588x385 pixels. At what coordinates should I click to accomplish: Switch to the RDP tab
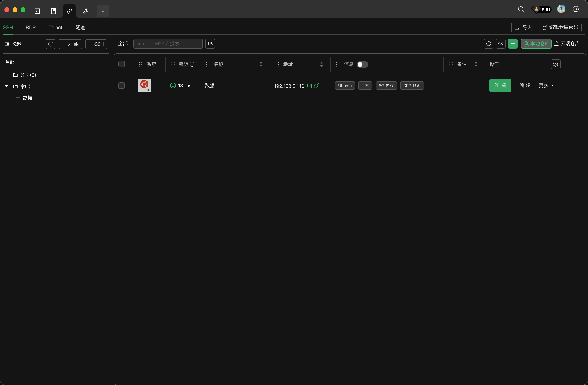pos(31,27)
